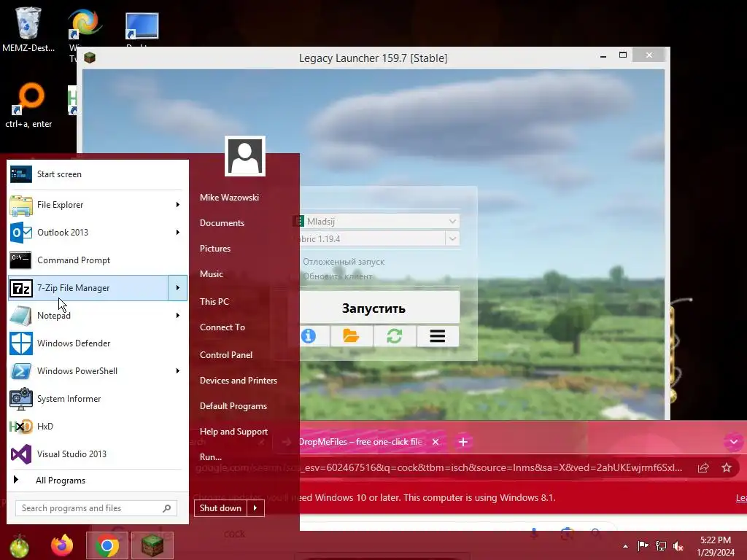The image size is (747, 560).
Task: Open the launcher hamburger menu
Action: coord(438,336)
